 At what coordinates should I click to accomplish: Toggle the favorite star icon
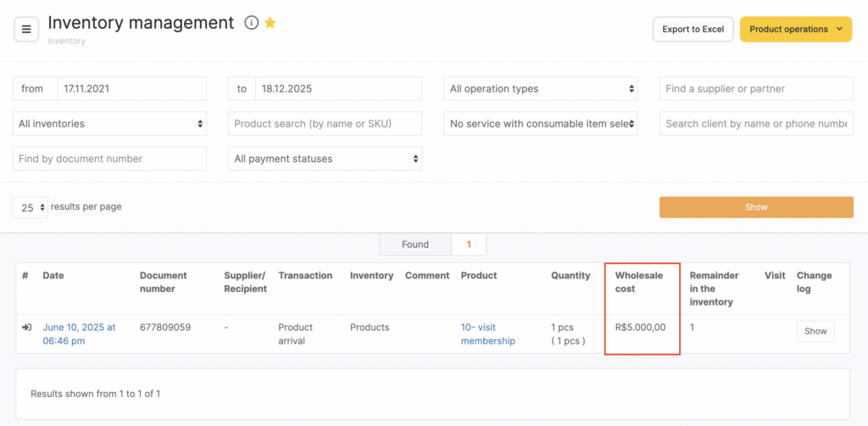point(270,23)
